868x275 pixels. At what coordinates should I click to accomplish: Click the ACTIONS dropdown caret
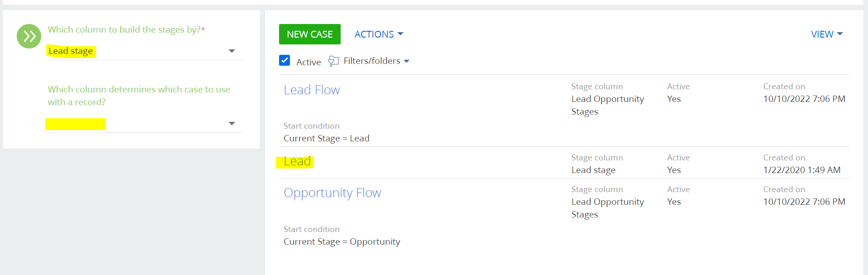(400, 34)
